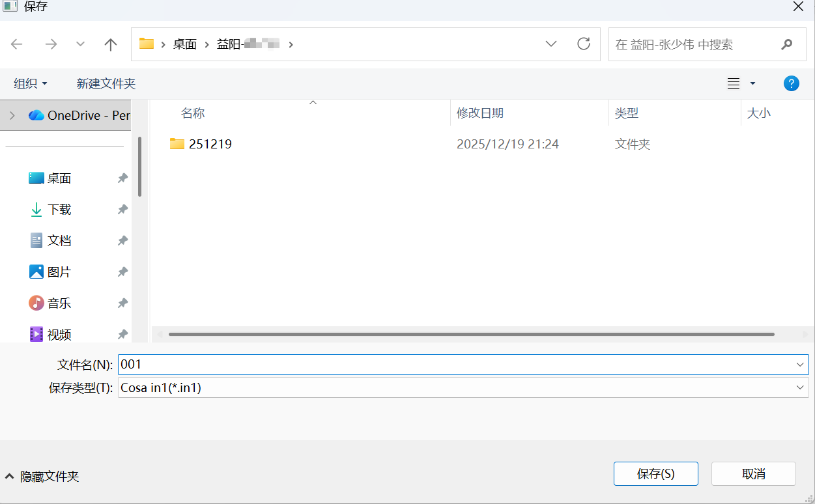The height and width of the screenshot is (504, 815).
Task: Open the 保存类型 combo box
Action: click(463, 387)
